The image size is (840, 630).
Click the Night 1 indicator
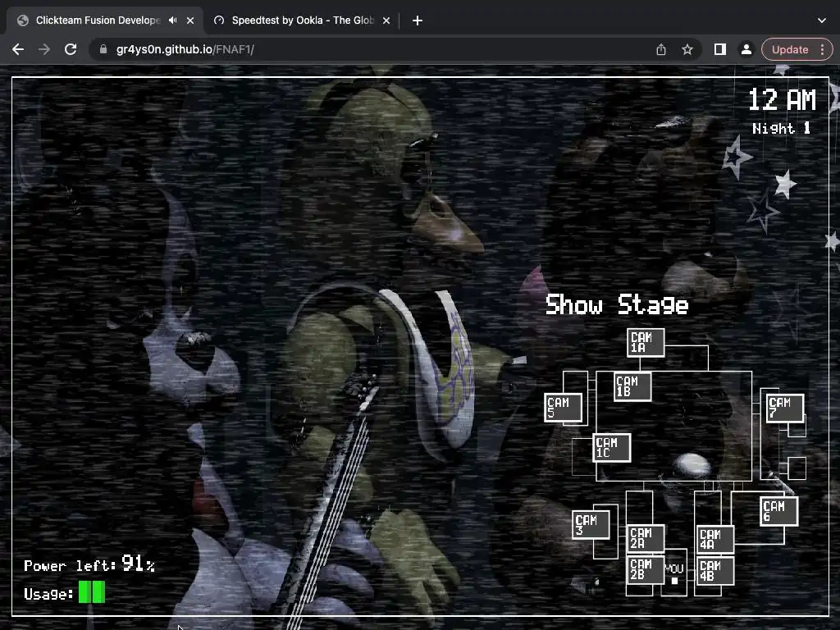coord(781,129)
